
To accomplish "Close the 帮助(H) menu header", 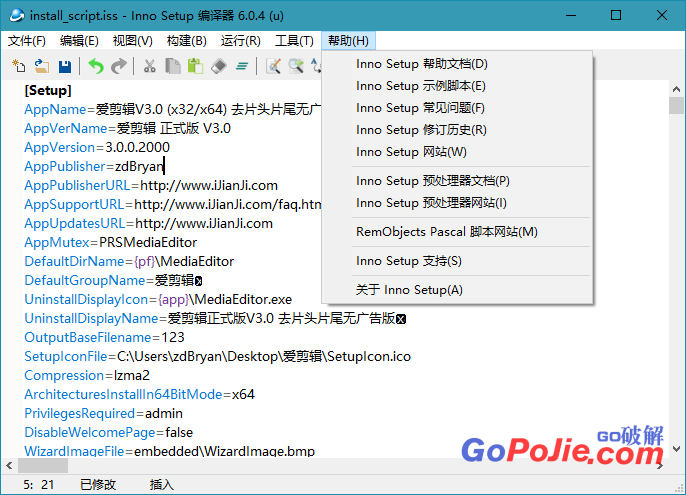I will click(x=348, y=41).
